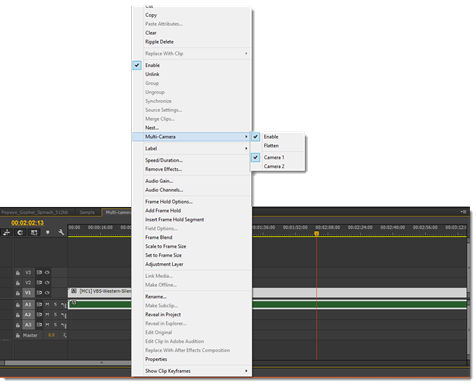Toggle the Snap magnet icon
476x384 pixels.
click(20, 232)
